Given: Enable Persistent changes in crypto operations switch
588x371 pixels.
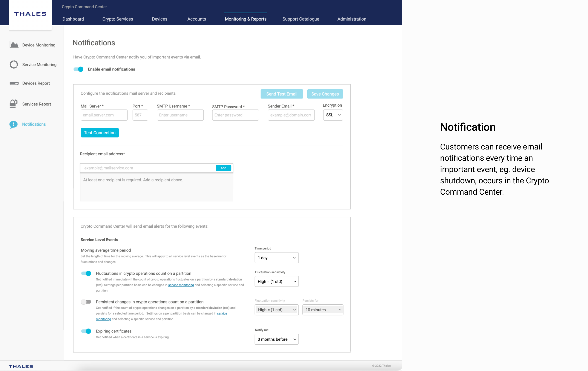Looking at the screenshot, I should point(86,302).
